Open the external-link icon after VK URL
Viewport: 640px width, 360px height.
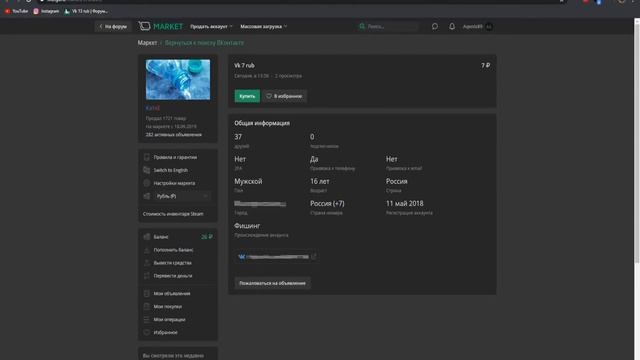[313, 256]
